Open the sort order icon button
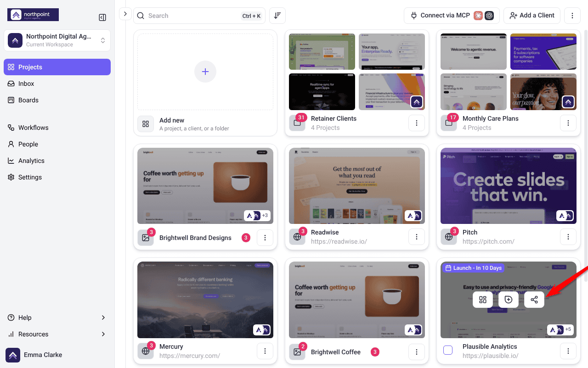The height and width of the screenshot is (368, 588). pyautogui.click(x=277, y=16)
